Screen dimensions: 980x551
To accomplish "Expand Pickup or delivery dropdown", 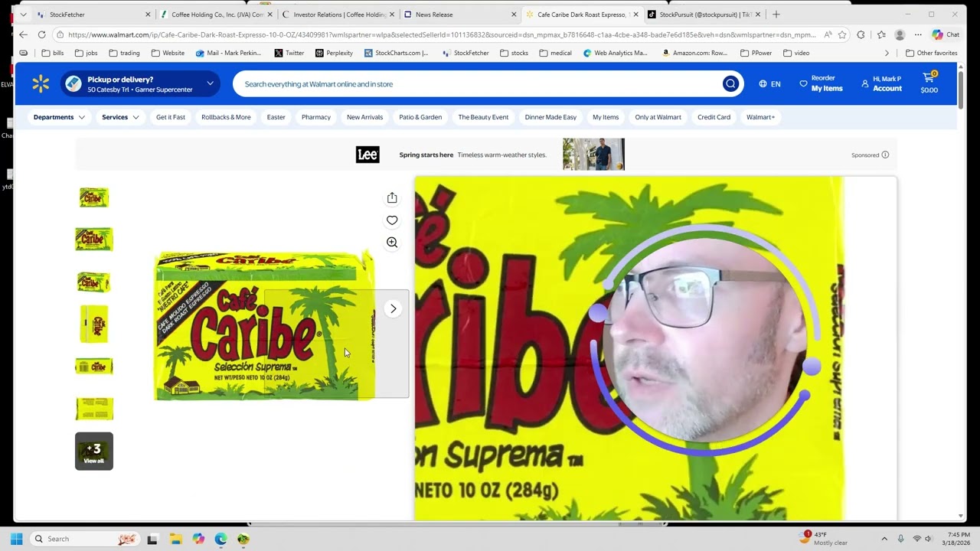I will point(140,84).
